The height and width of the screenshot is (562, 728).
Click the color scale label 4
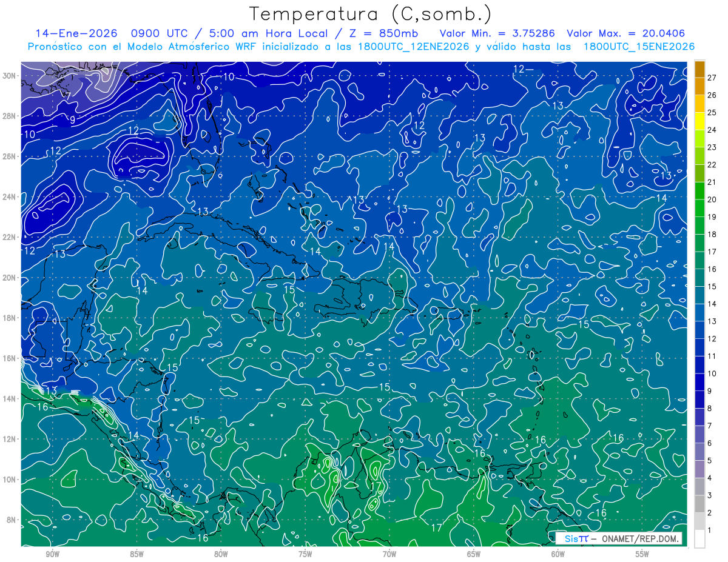click(709, 478)
